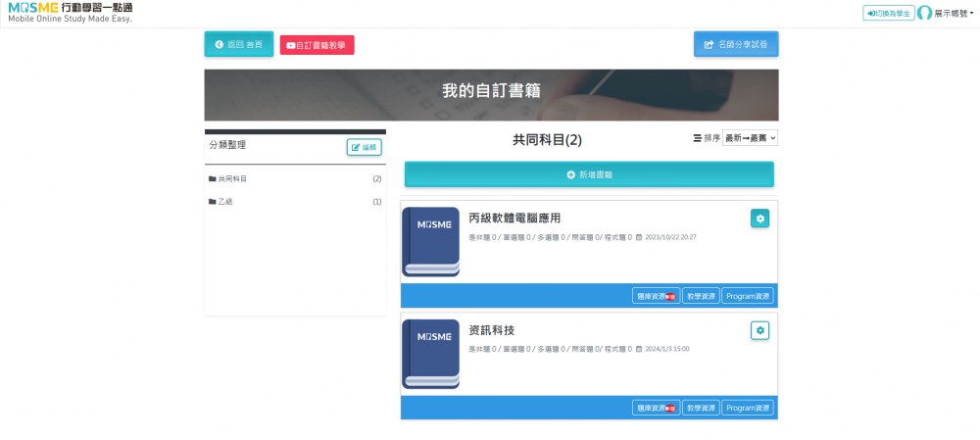980x440 pixels.
Task: Open settings gear for 丙級軟體電腦應用 book
Action: tap(759, 219)
